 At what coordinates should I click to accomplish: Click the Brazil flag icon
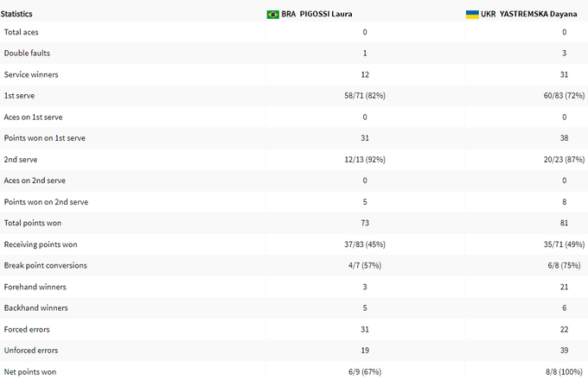[x=272, y=15]
